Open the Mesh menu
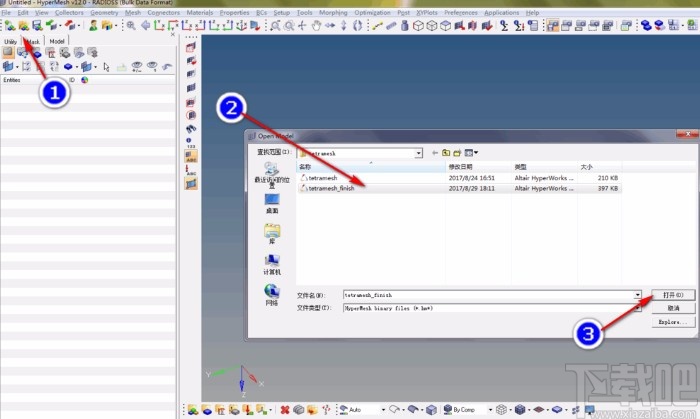This screenshot has width=700, height=419. pos(133,12)
